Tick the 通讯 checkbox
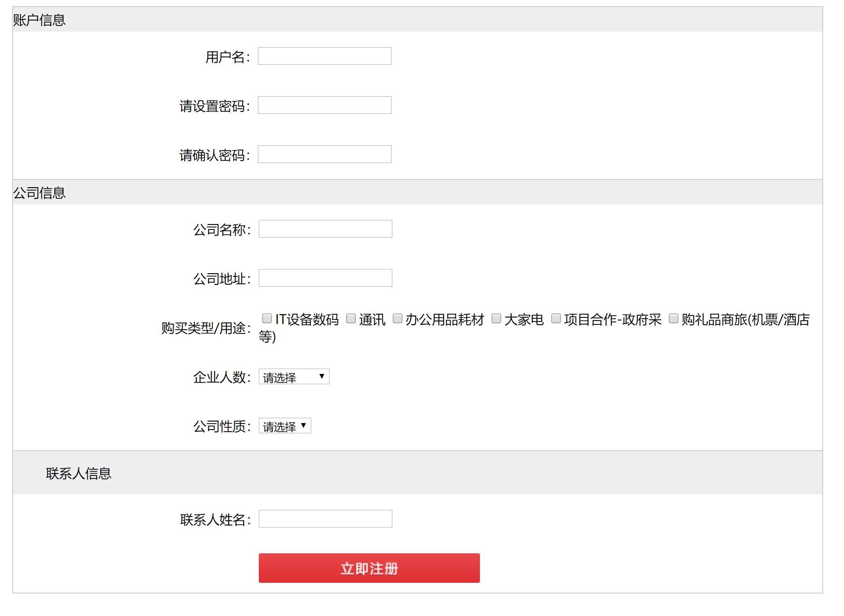The image size is (844, 616). coord(351,318)
